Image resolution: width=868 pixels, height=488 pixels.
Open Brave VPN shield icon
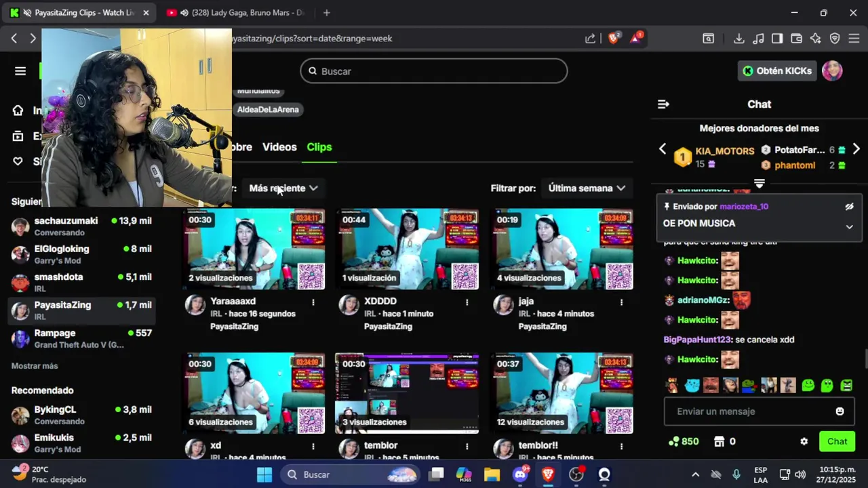[x=835, y=39]
